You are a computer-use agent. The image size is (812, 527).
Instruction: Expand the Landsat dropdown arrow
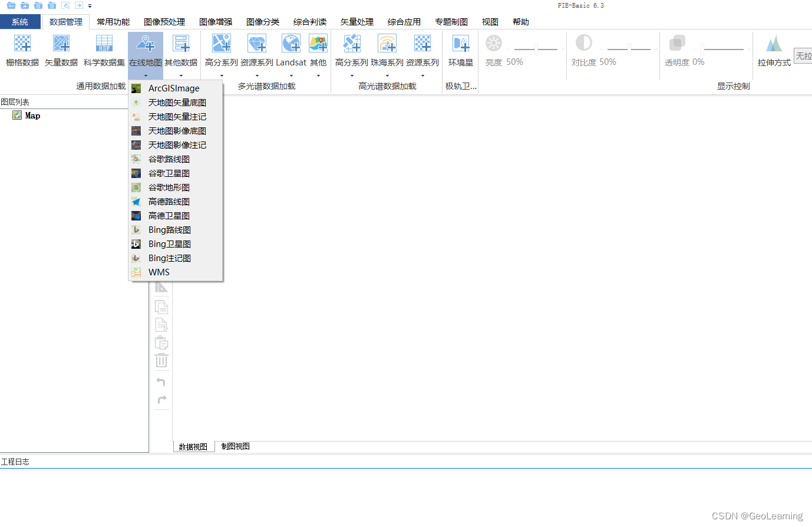click(x=291, y=77)
